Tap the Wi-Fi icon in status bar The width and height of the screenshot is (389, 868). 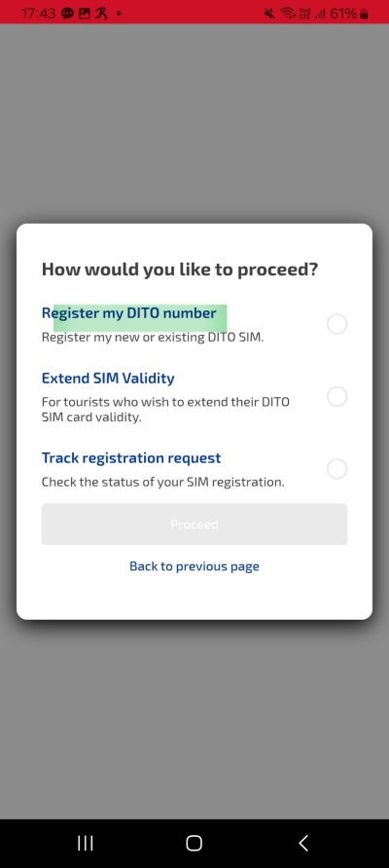(287, 14)
